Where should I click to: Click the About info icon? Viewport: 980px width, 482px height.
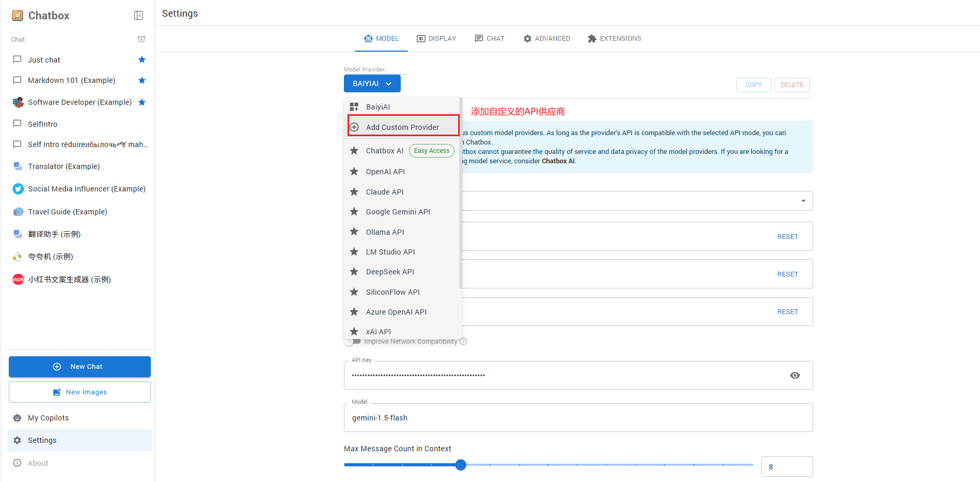point(17,463)
